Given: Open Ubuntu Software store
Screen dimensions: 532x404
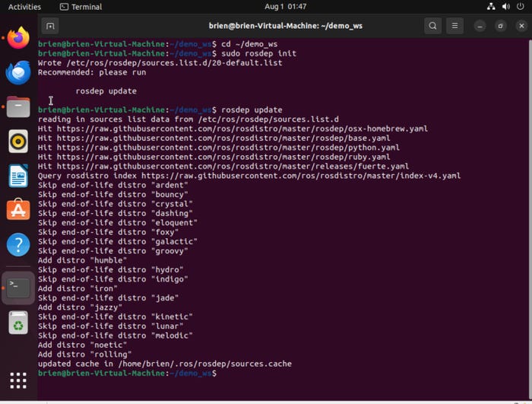Looking at the screenshot, I should tap(18, 211).
